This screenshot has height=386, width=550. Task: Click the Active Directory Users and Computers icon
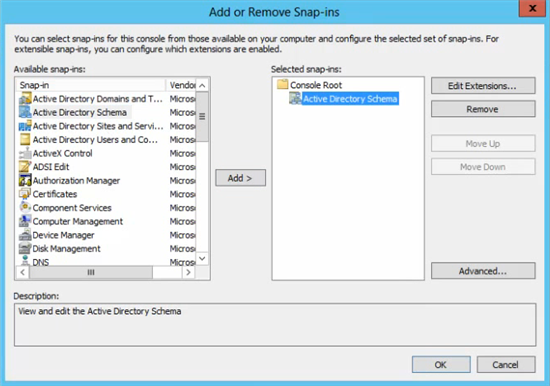[25, 140]
